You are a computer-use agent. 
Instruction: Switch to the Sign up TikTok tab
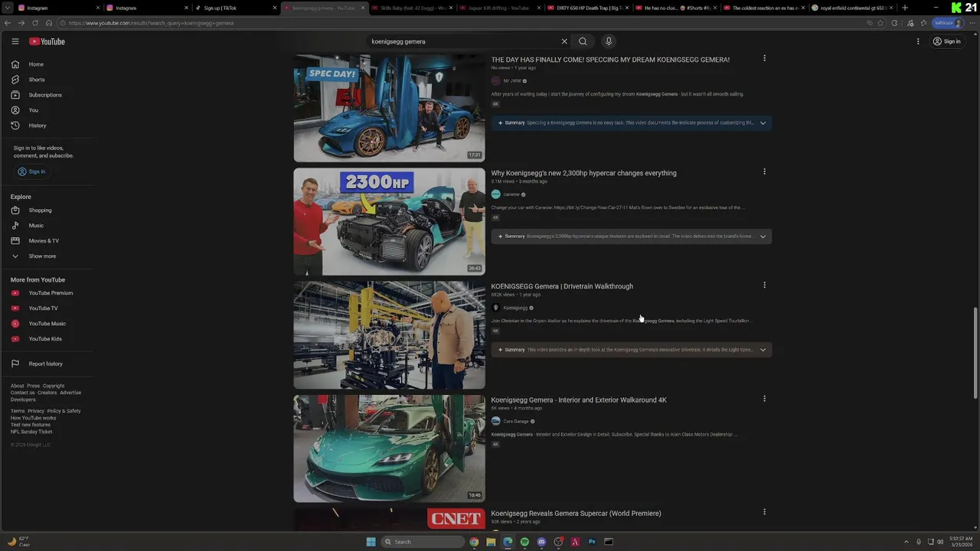coord(234,8)
